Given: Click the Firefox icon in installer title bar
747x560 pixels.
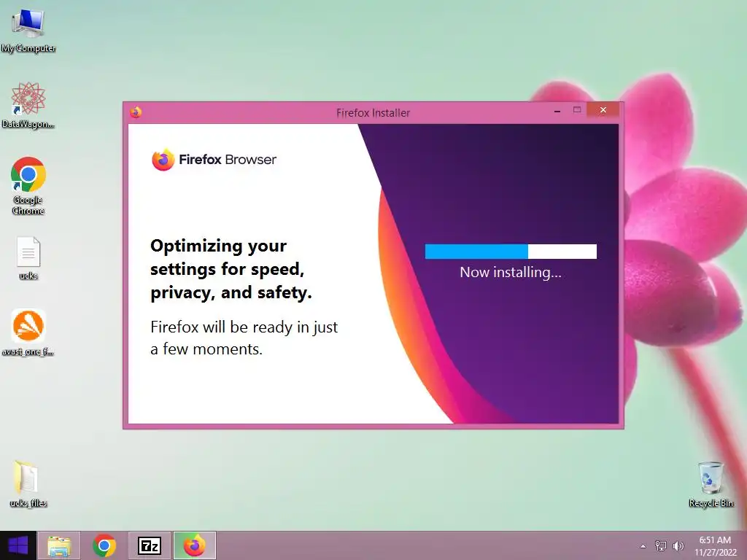Looking at the screenshot, I should pos(136,112).
